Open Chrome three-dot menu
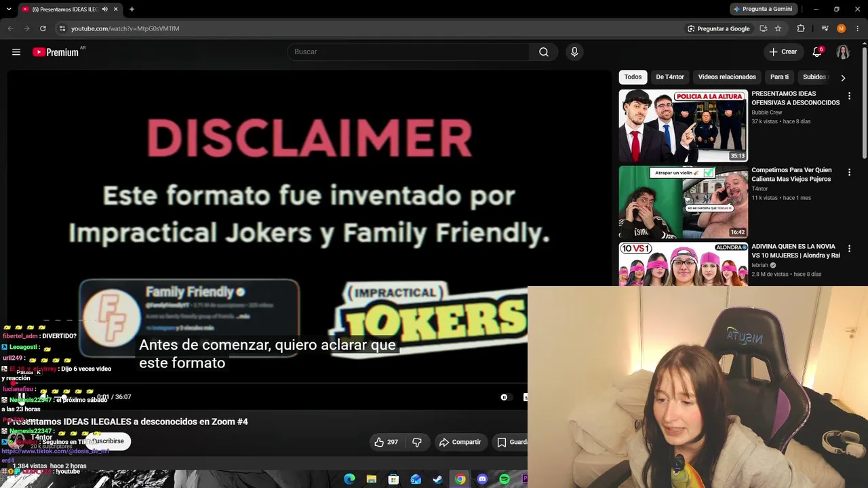Viewport: 868px width, 488px height. click(858, 28)
